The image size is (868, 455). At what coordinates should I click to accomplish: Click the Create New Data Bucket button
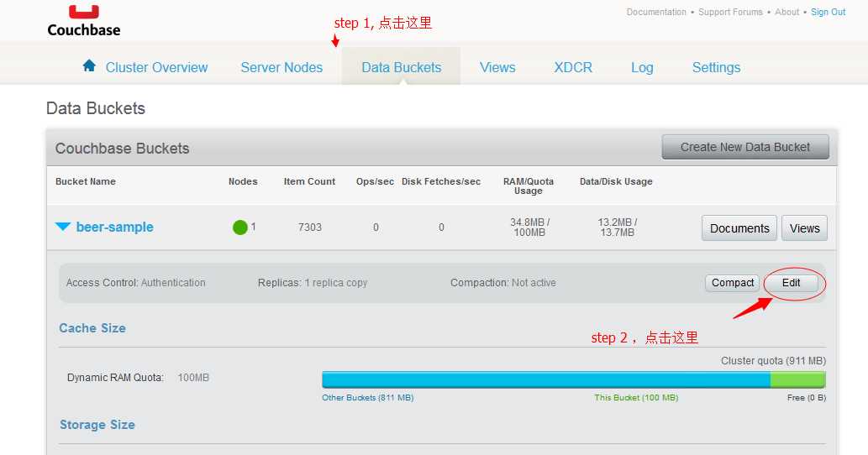(745, 147)
